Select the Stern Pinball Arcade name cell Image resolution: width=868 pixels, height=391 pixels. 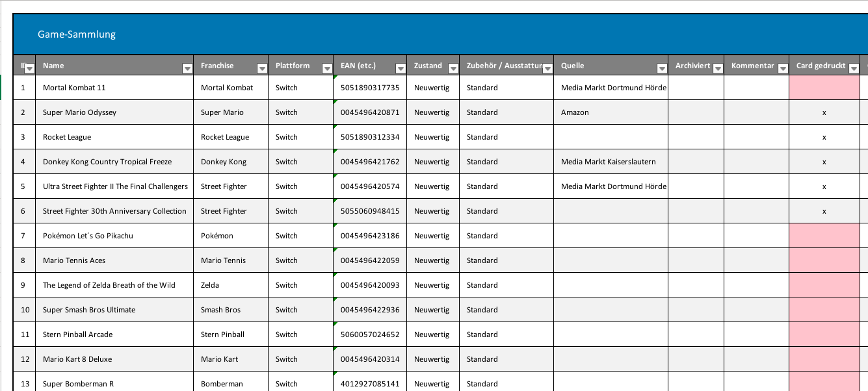click(114, 334)
